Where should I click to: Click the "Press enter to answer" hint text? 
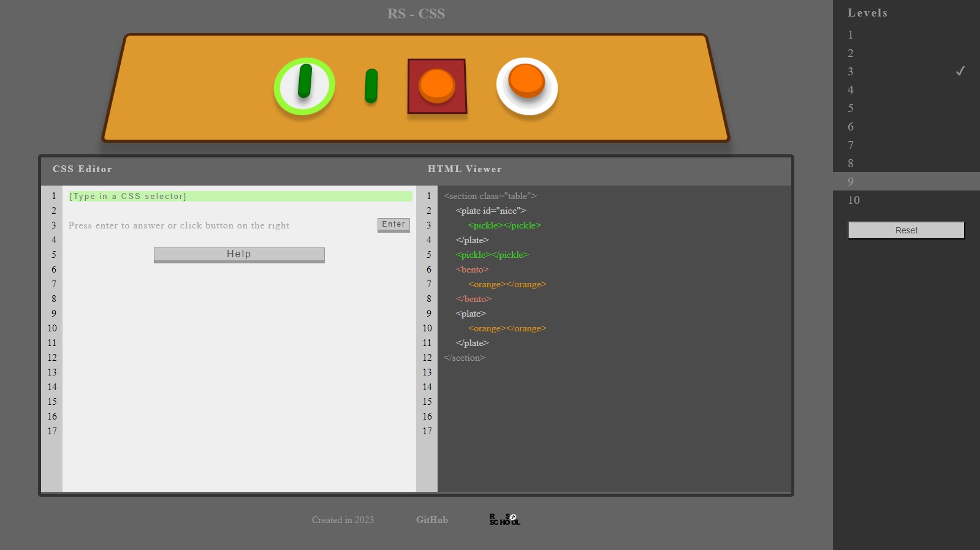click(x=179, y=225)
